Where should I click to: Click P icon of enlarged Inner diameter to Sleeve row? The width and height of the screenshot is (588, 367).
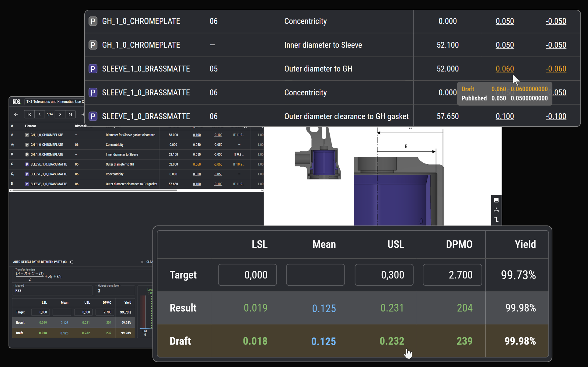point(93,45)
